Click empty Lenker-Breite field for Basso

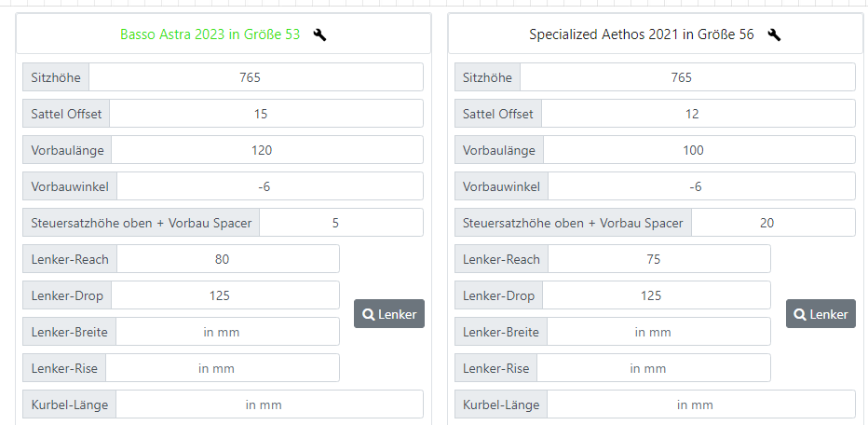(x=227, y=332)
